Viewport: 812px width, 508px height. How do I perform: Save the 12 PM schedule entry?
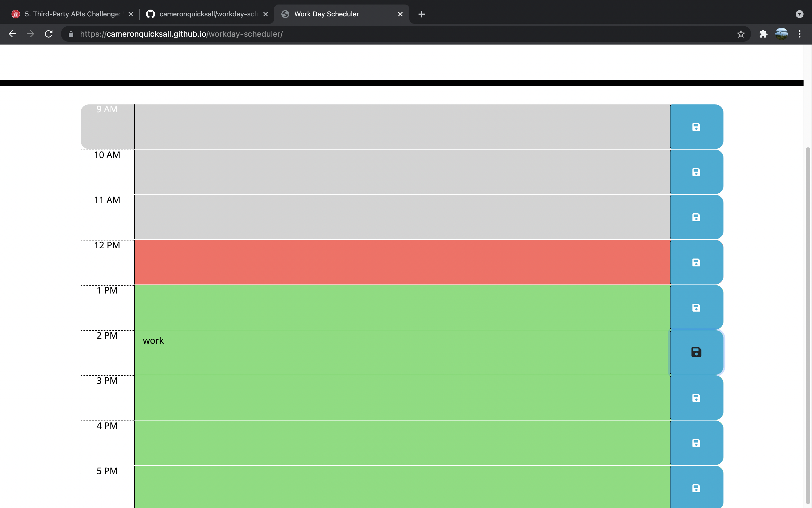pos(696,262)
